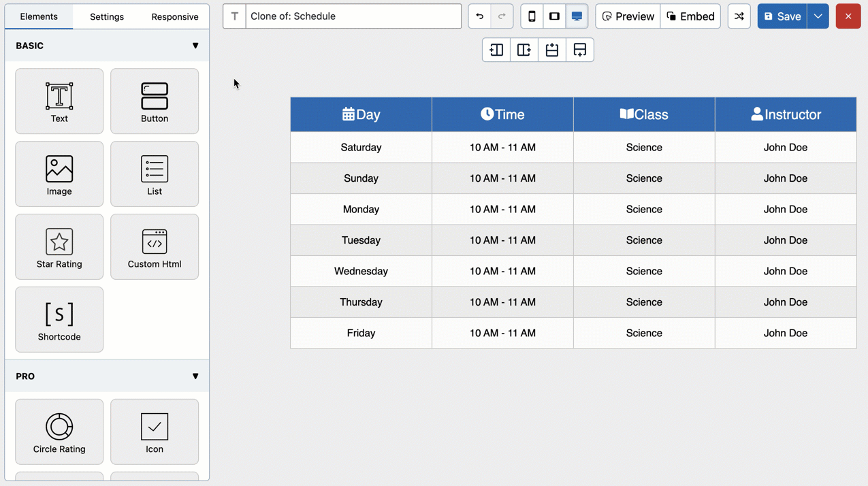This screenshot has width=868, height=486.
Task: Insert the Image element
Action: (x=59, y=174)
